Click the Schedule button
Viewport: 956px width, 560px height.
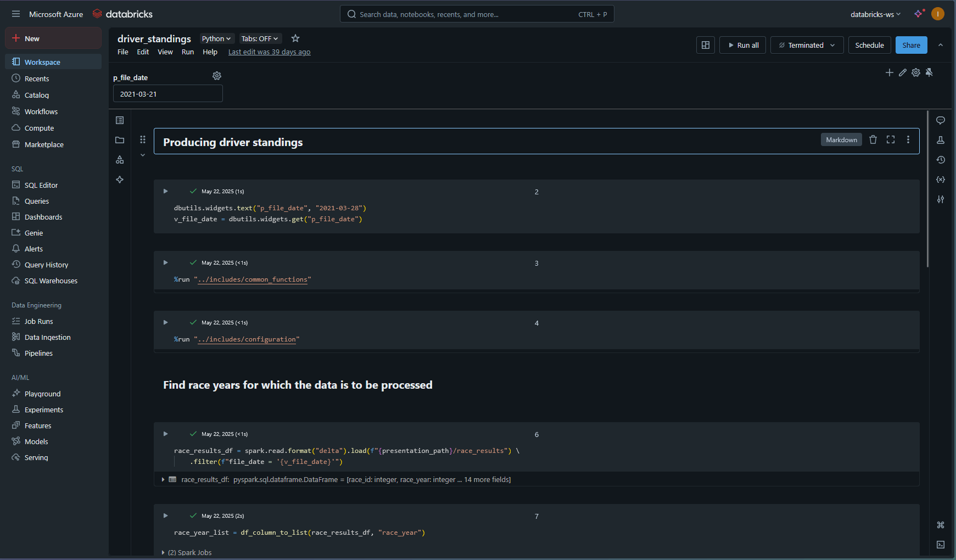[869, 45]
